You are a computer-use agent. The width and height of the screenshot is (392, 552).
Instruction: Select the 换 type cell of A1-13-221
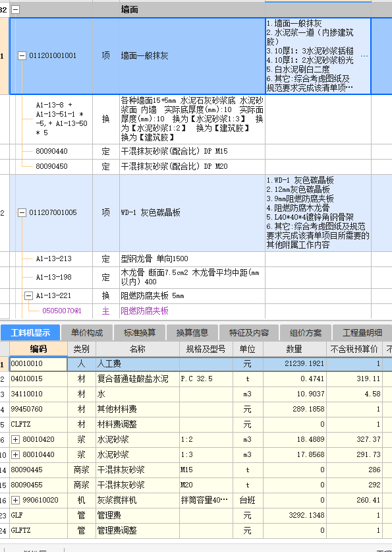pyautogui.click(x=106, y=295)
